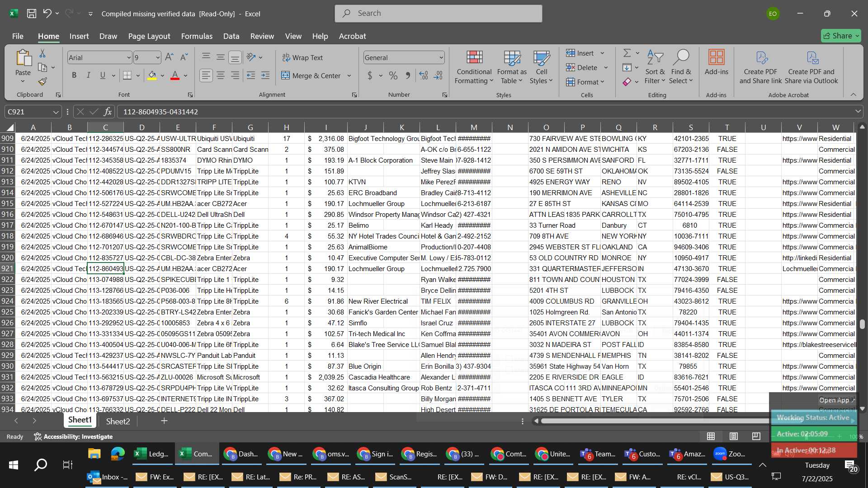Screen dimensions: 868x488
Task: Apply red font color to text
Action: (x=175, y=75)
